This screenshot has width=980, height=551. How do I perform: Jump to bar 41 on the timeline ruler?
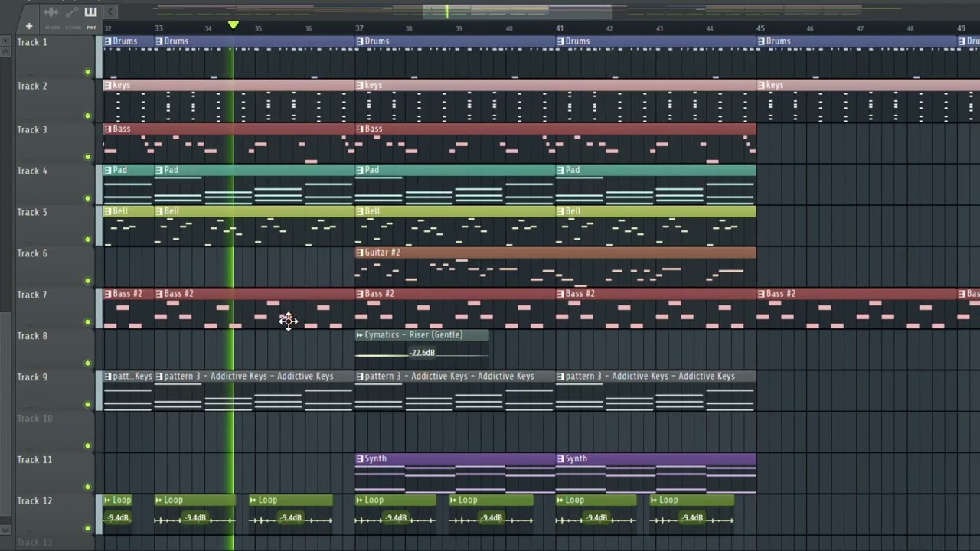click(x=560, y=29)
